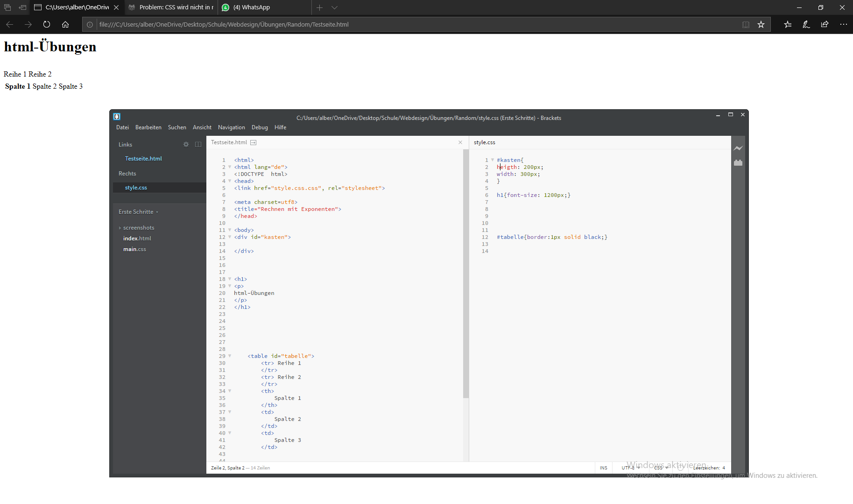Add this page to favorites using the star
The image size is (853, 504).
[x=761, y=25]
